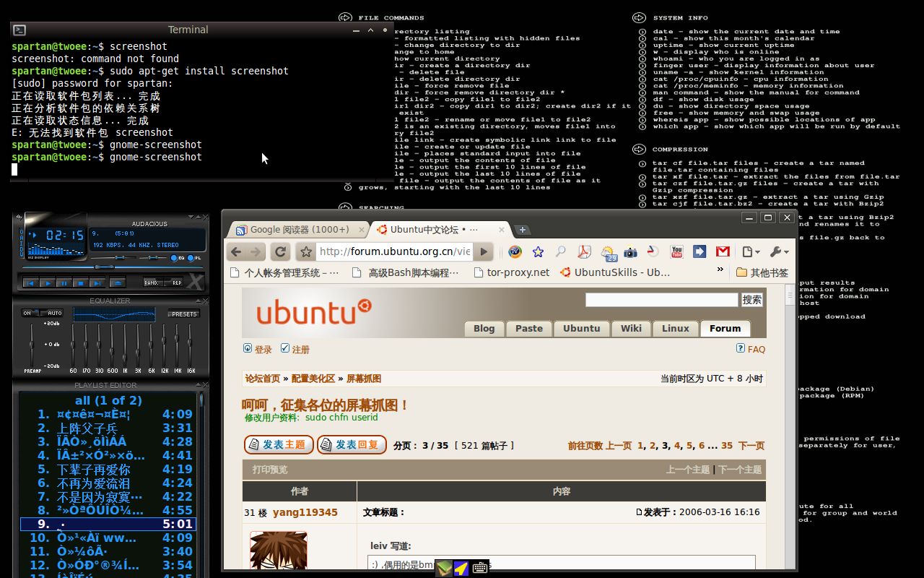Click 发表回复 post reply button

tap(352, 445)
